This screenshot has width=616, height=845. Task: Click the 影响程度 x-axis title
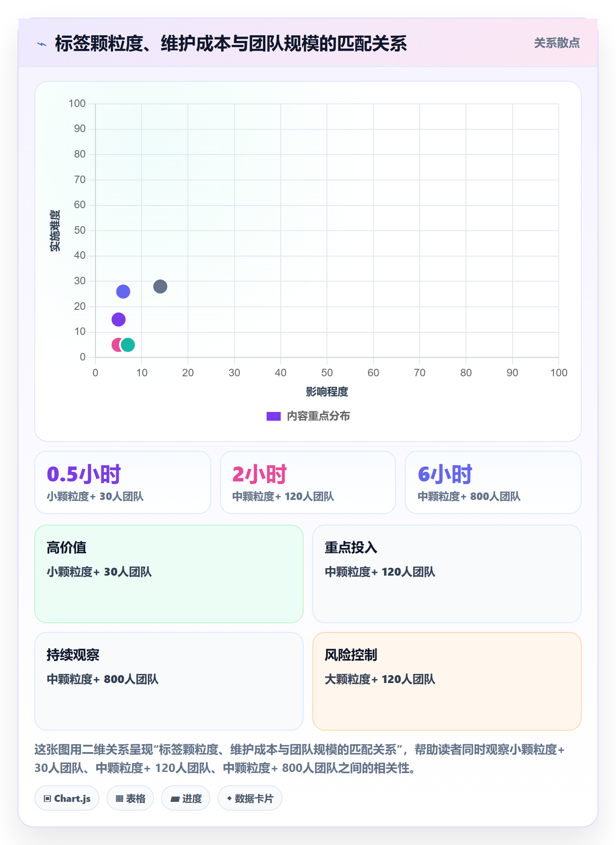tap(327, 392)
